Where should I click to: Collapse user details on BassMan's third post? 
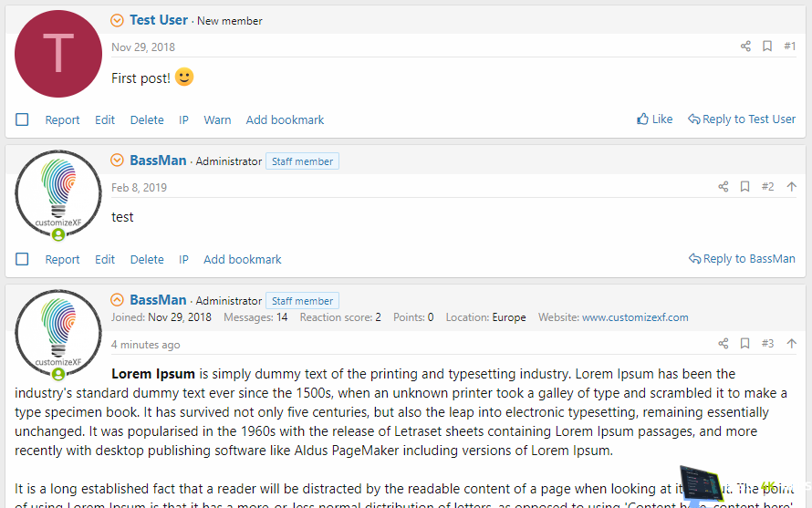[117, 300]
